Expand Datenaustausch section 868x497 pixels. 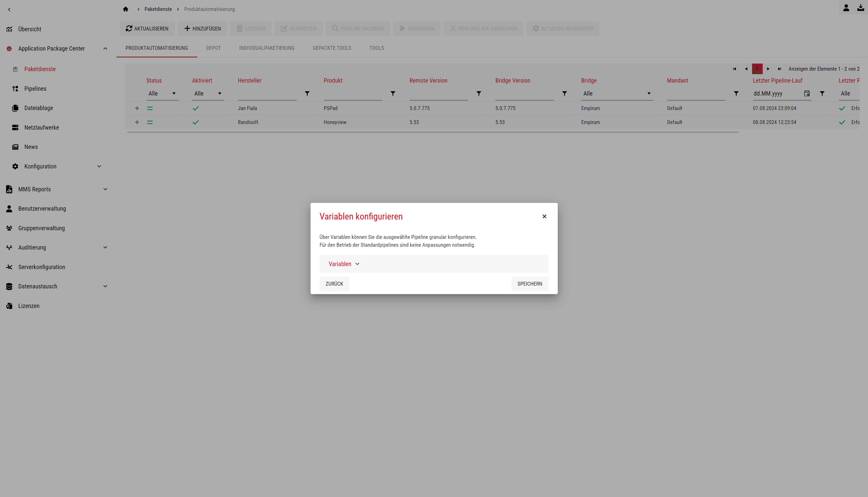105,286
